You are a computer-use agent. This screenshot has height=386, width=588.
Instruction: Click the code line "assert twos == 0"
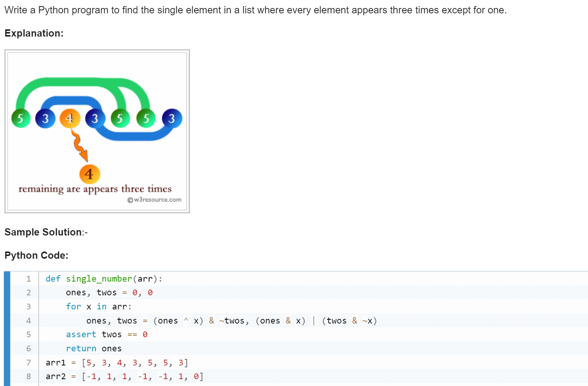107,334
